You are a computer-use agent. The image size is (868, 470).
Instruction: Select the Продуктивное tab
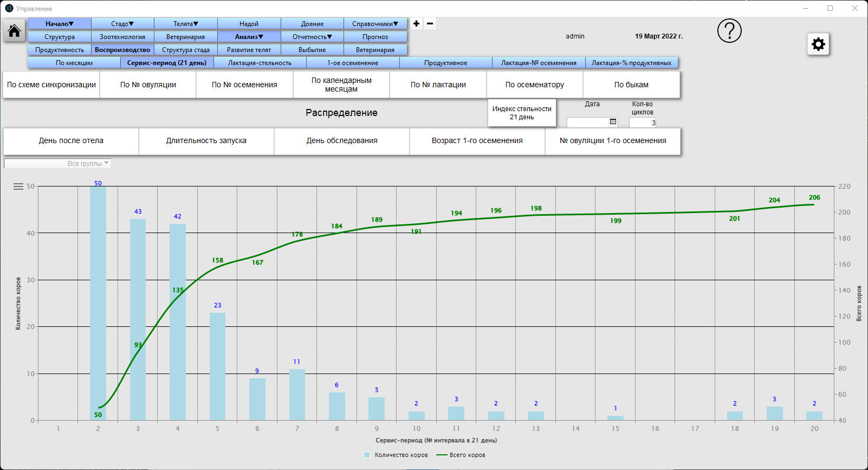click(446, 63)
